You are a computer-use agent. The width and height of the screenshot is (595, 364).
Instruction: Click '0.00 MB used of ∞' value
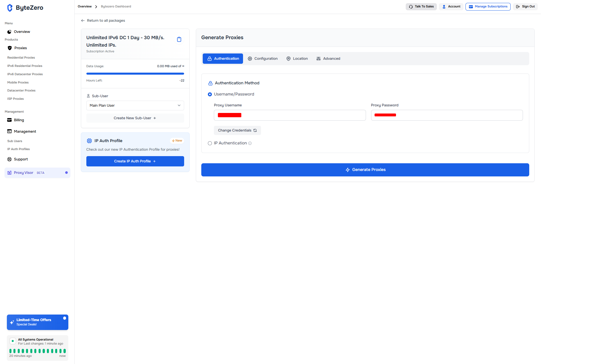click(171, 66)
